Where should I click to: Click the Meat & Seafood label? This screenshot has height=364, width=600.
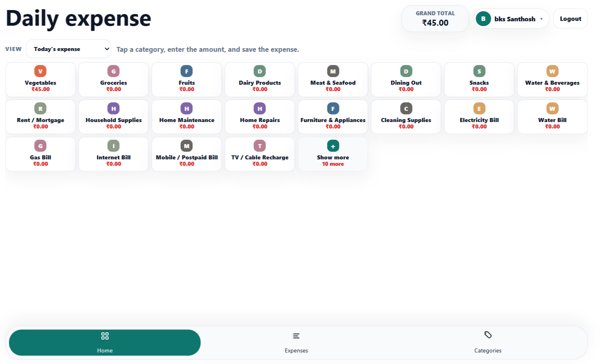coord(333,83)
